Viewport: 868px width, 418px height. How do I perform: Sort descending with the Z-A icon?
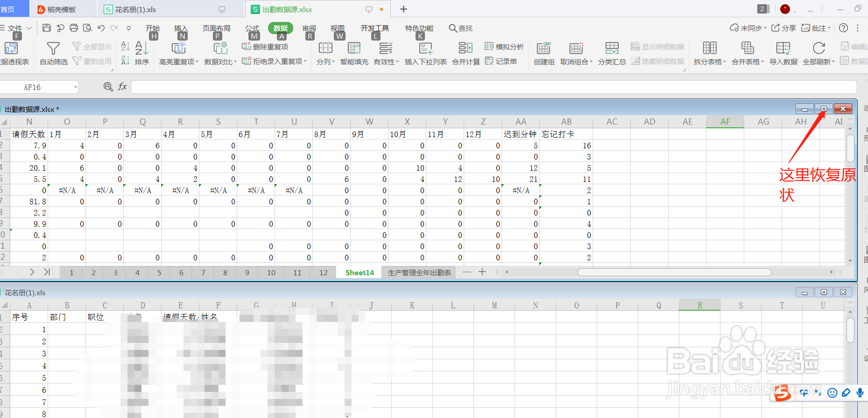point(125,61)
